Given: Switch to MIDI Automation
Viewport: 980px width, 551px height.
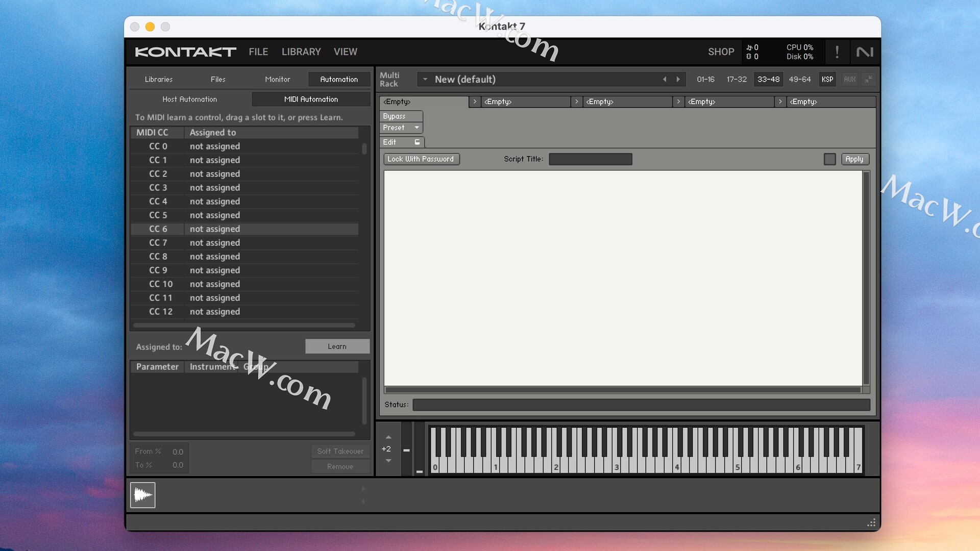Looking at the screenshot, I should click(x=311, y=99).
